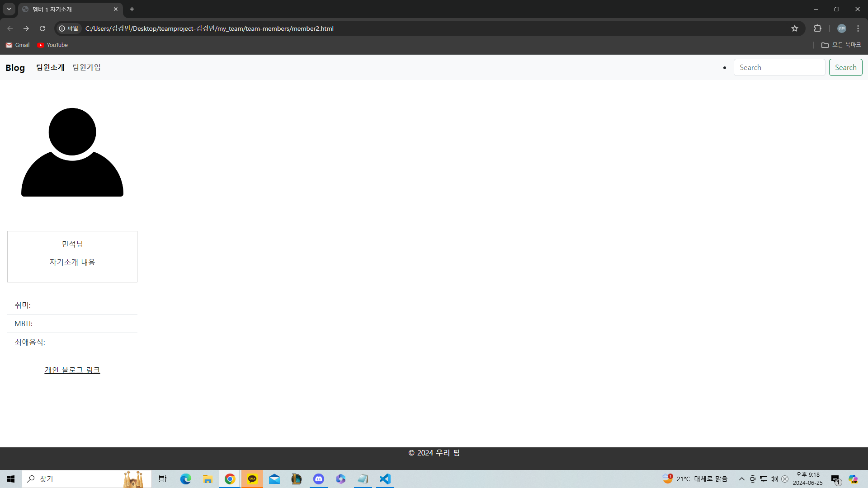Open the Chrome three-dot menu

point(858,28)
